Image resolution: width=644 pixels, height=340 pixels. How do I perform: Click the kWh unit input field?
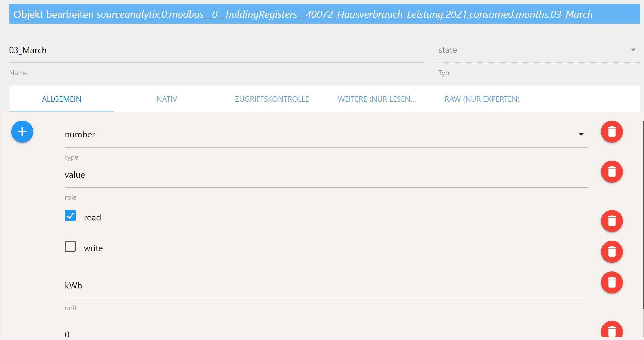click(x=326, y=285)
